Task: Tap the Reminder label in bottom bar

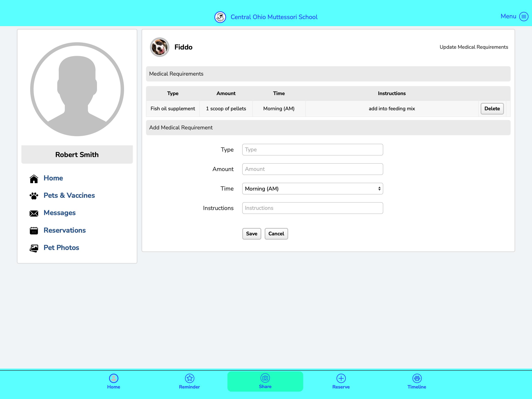Action: pyautogui.click(x=189, y=387)
